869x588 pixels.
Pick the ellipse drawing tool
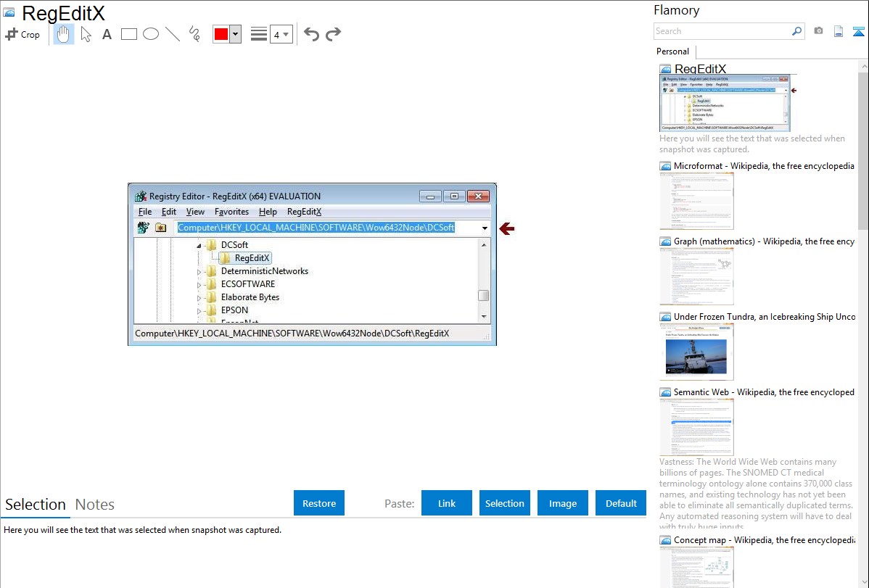151,34
